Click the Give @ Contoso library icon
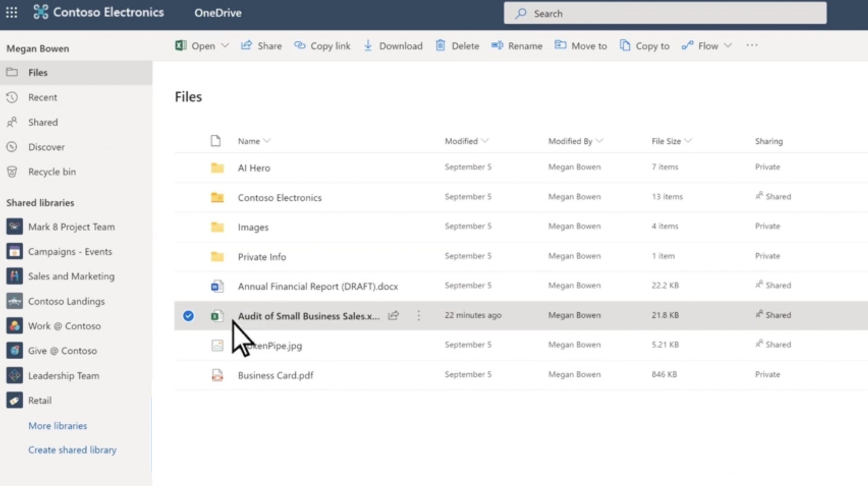The width and height of the screenshot is (868, 486). [x=14, y=350]
